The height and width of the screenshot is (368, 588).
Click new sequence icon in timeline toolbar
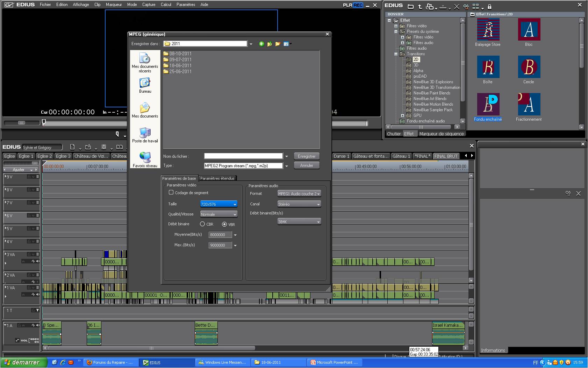click(72, 147)
